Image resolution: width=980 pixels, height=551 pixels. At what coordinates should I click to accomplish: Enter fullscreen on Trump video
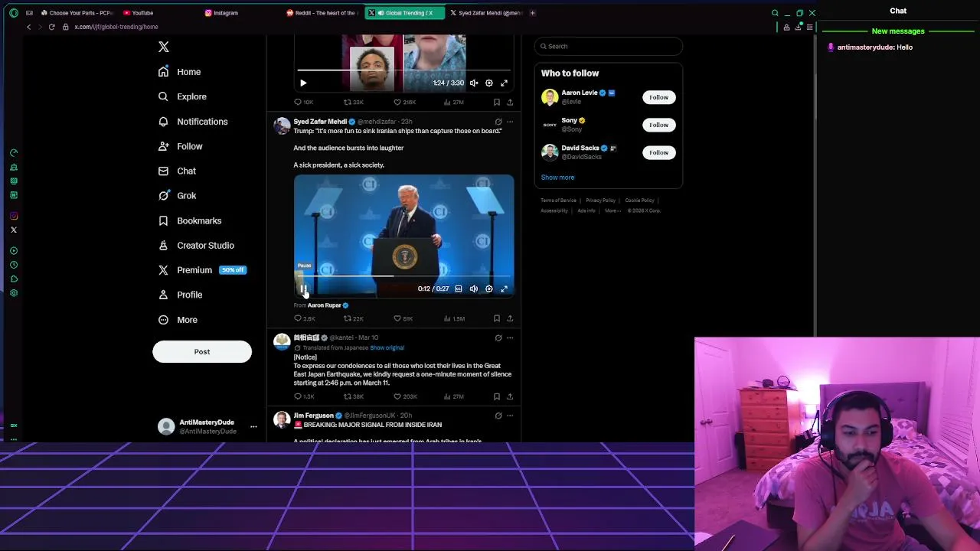tap(504, 289)
